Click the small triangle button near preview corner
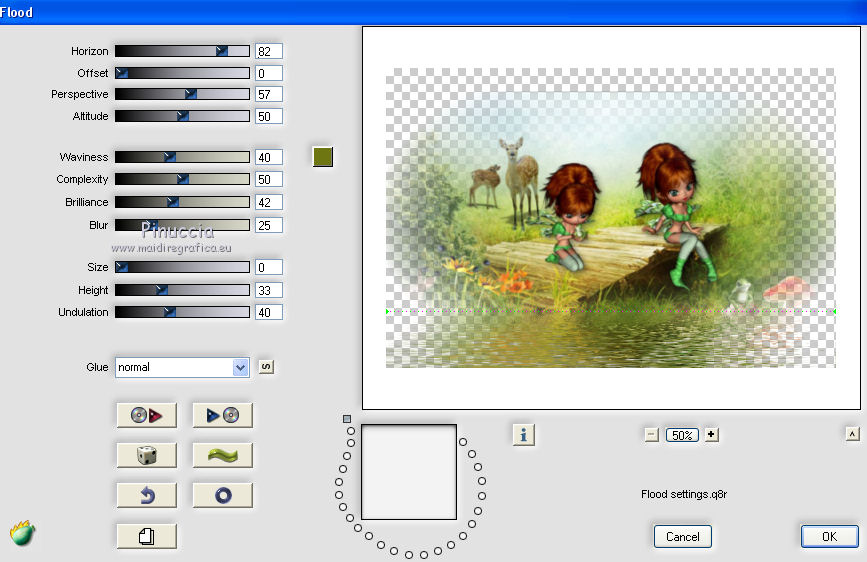The width and height of the screenshot is (867, 562). tap(853, 434)
